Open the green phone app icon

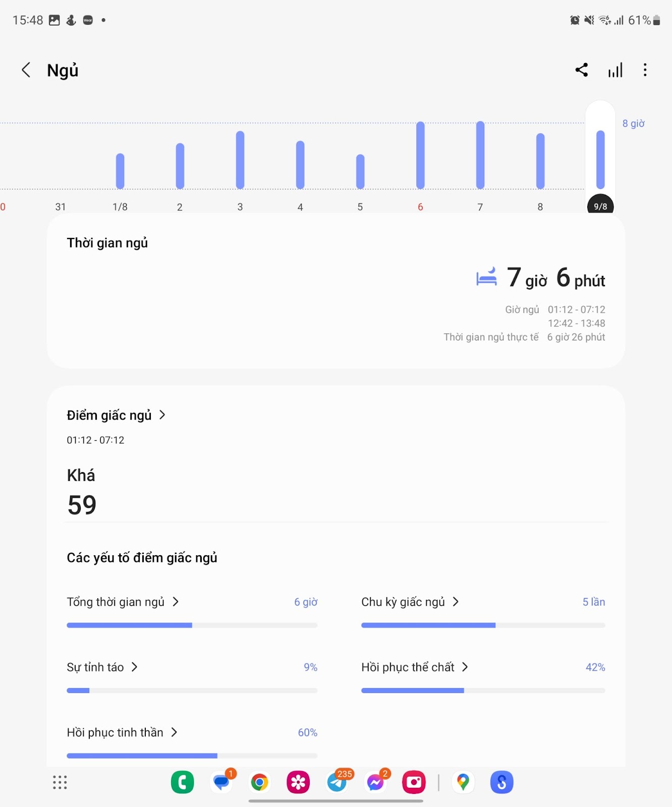pyautogui.click(x=183, y=782)
